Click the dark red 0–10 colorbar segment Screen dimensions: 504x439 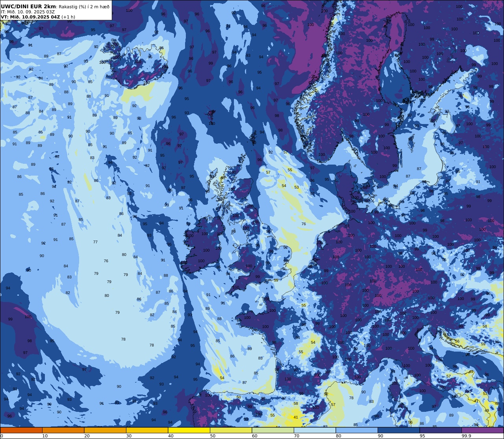click(x=21, y=430)
